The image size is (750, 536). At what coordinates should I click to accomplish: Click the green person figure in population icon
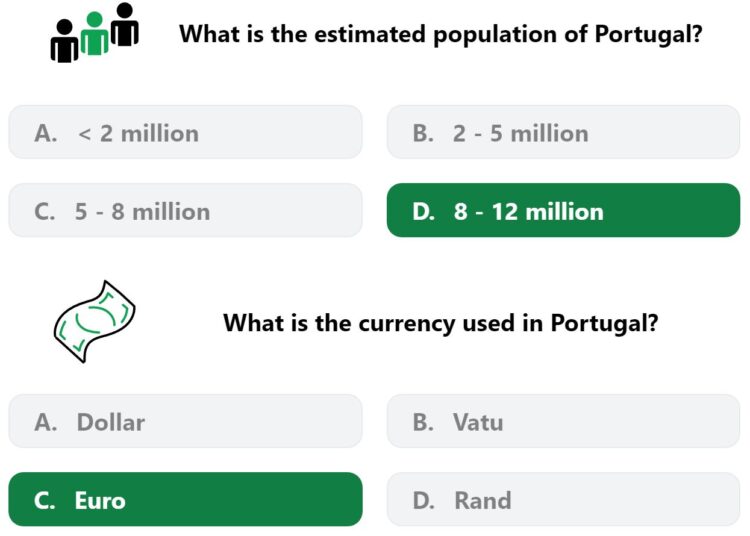point(95,33)
